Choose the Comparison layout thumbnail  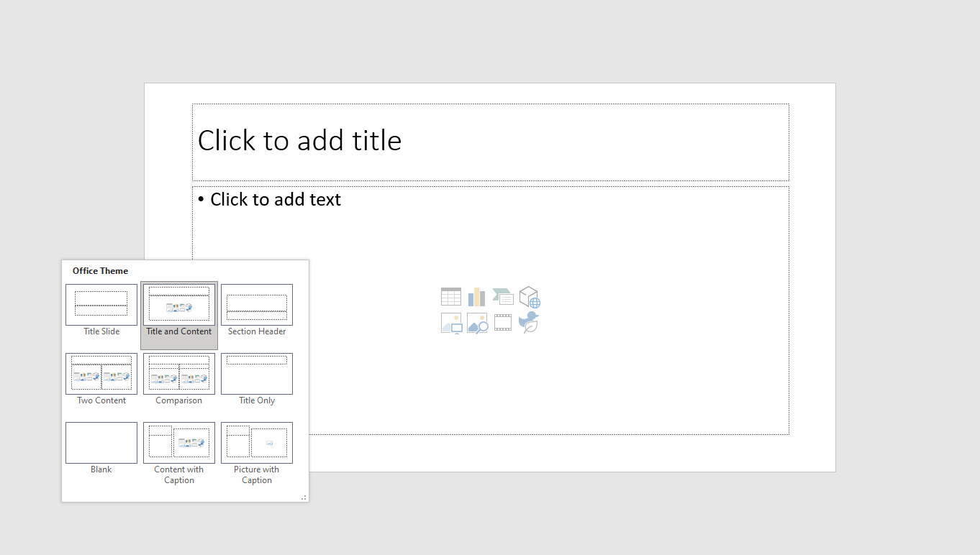coord(179,374)
